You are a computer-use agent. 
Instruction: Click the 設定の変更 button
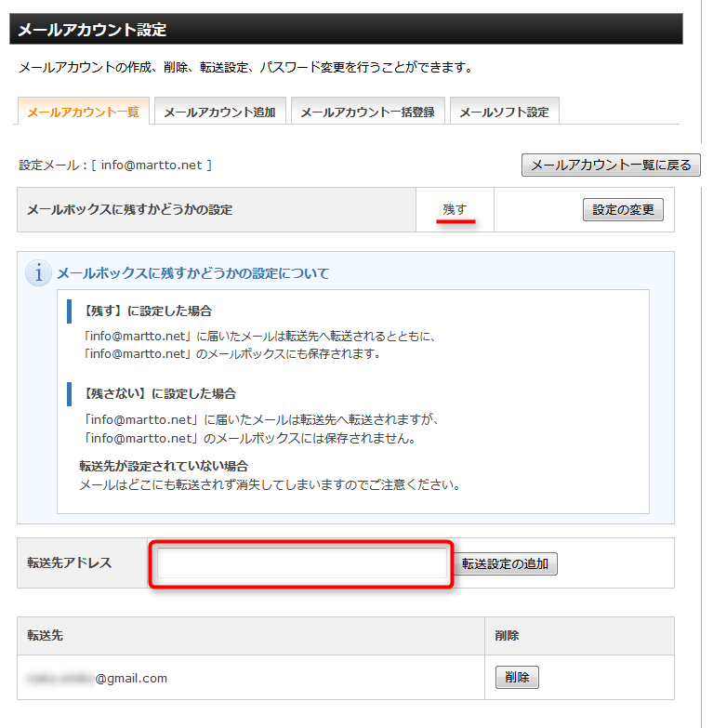click(x=623, y=209)
